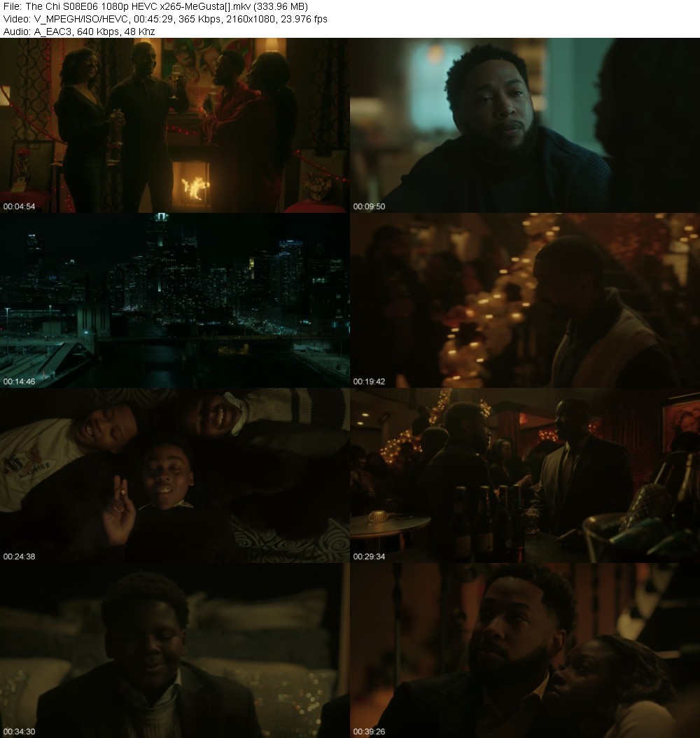Click the audio info line 'A_EAC3, 640 Kbps'
This screenshot has width=700, height=738.
79,32
